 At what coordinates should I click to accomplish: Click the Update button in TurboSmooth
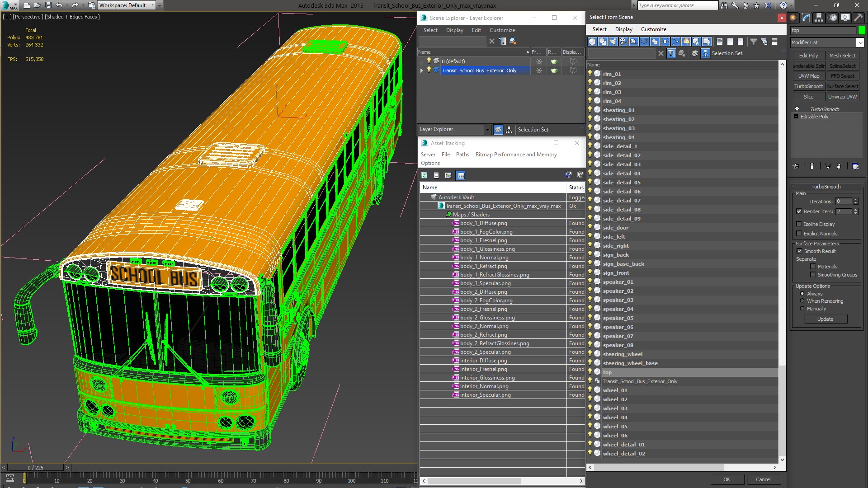point(826,319)
